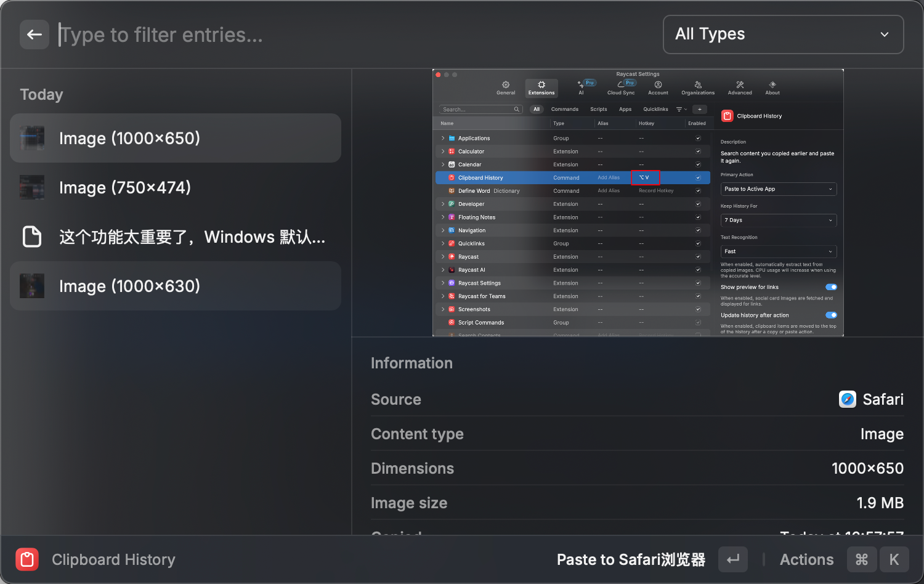Select the Chinese text entry mentioning Windows

[x=176, y=237]
